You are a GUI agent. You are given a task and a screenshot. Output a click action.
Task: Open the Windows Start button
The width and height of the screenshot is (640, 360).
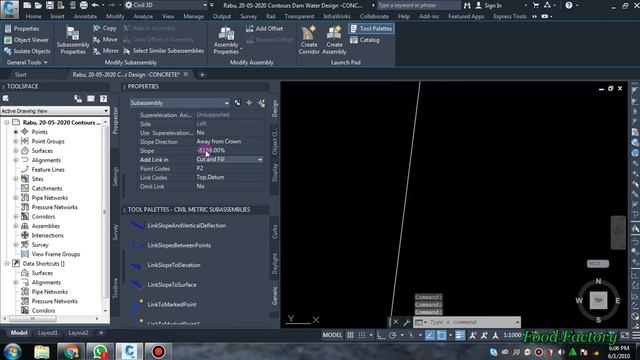(x=13, y=351)
